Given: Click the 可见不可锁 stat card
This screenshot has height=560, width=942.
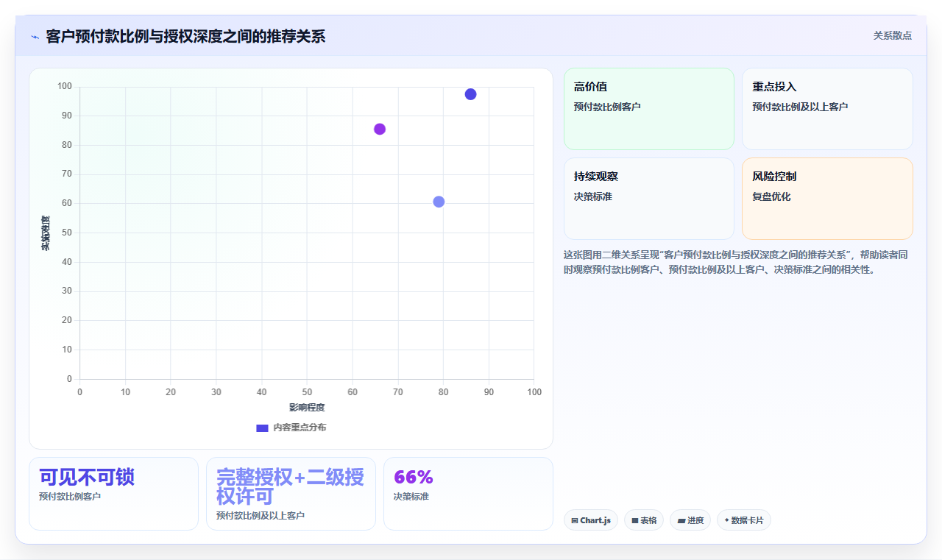Looking at the screenshot, I should click(x=113, y=494).
